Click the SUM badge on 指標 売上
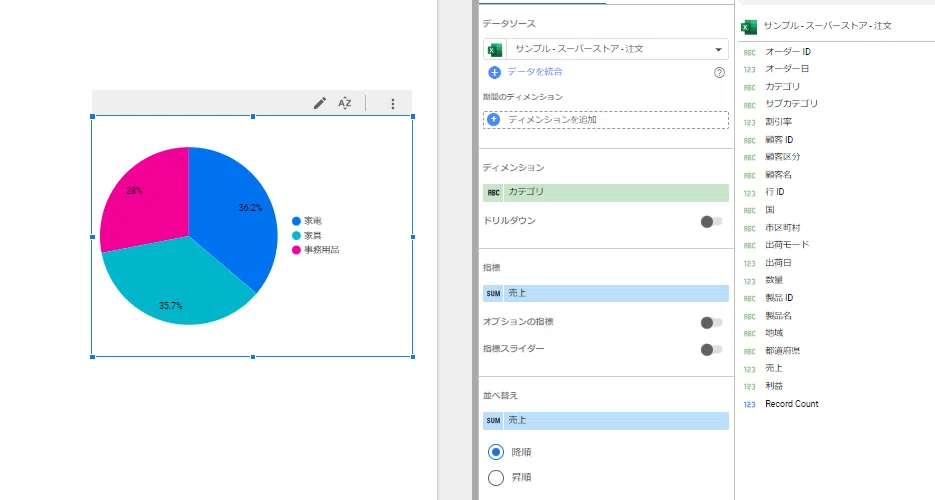Viewport: 935px width, 500px height. tap(493, 293)
